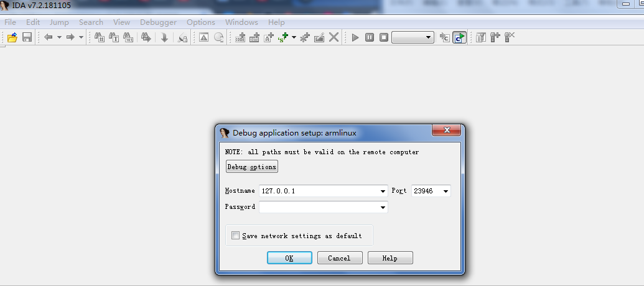The image size is (644, 286).
Task: Open the Jump menu
Action: 59,22
